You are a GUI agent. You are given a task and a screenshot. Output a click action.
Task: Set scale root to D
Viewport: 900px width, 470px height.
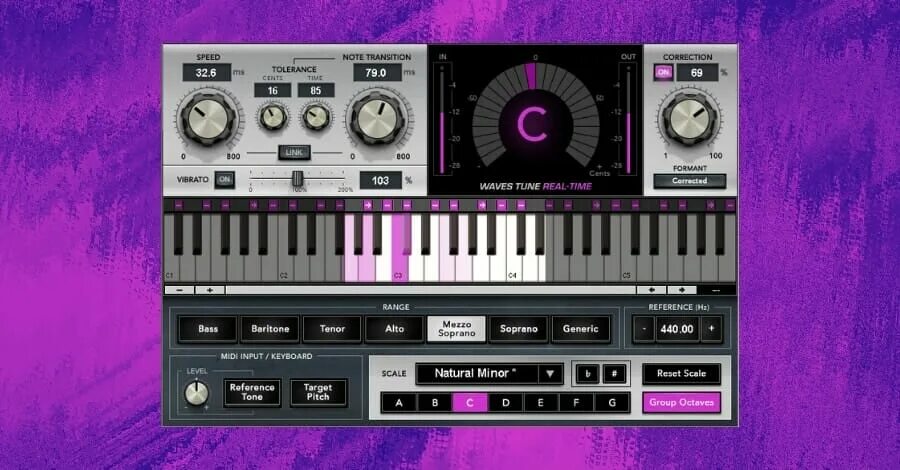[x=506, y=403]
